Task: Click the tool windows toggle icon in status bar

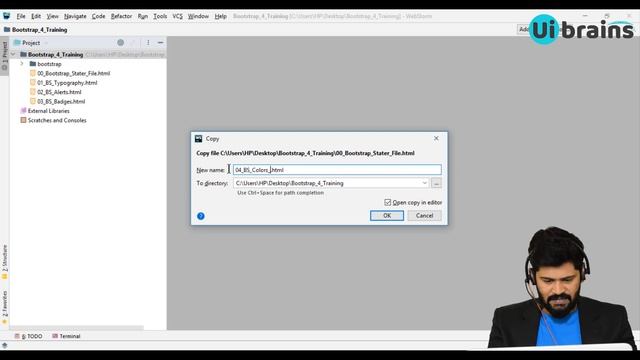Action: click(4, 345)
